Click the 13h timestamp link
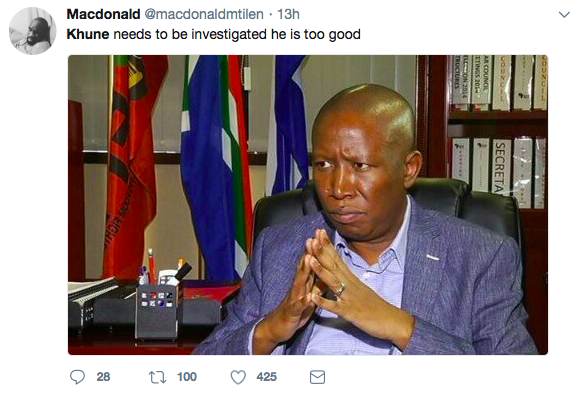The height and width of the screenshot is (393, 583). tap(288, 14)
